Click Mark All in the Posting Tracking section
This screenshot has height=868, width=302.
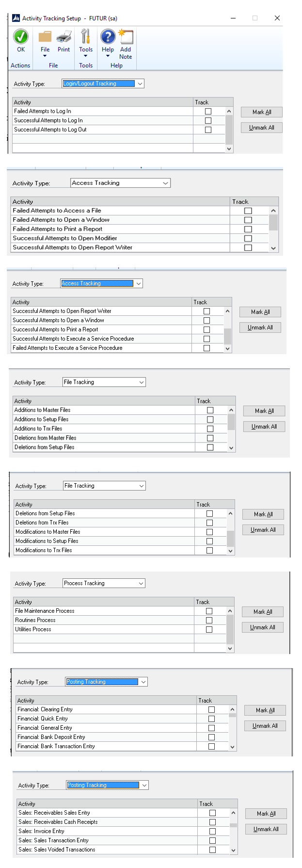[x=265, y=710]
